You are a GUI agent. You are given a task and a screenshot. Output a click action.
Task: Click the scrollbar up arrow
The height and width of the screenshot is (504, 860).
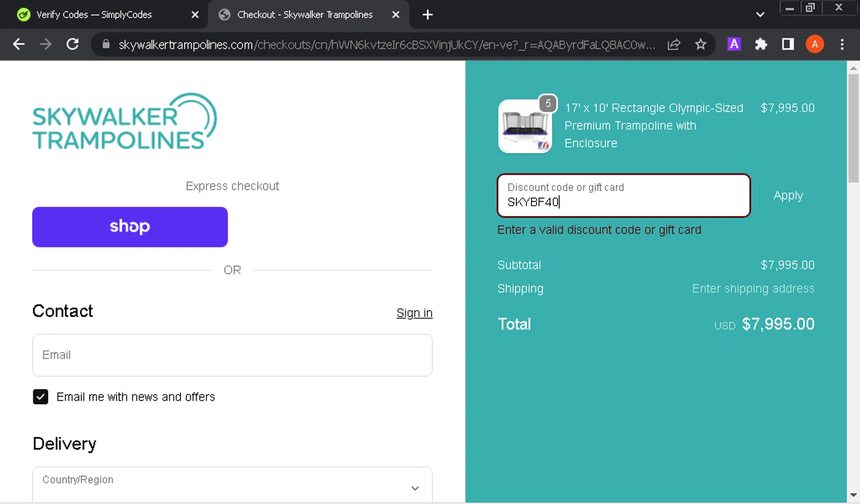coord(853,68)
